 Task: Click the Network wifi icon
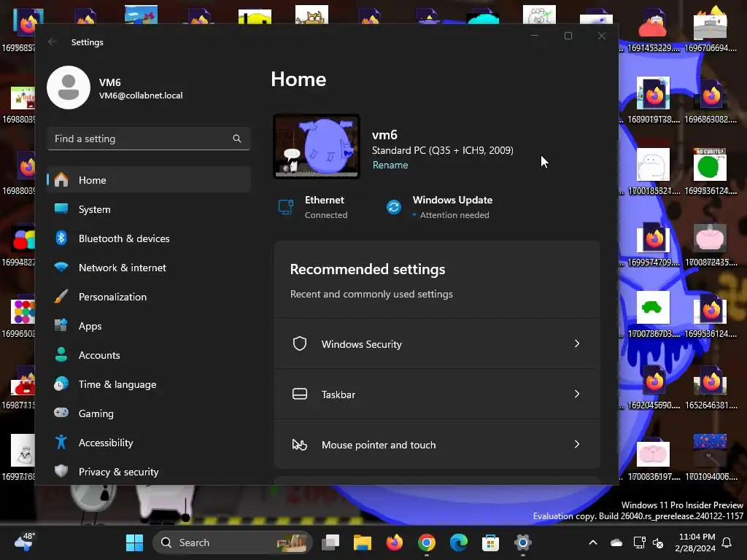point(61,267)
